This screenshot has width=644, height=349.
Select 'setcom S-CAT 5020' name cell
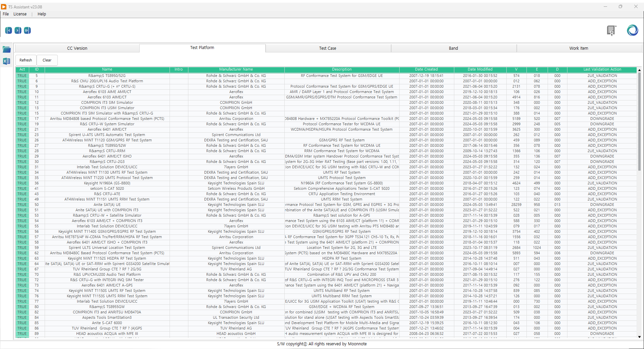[107, 189]
